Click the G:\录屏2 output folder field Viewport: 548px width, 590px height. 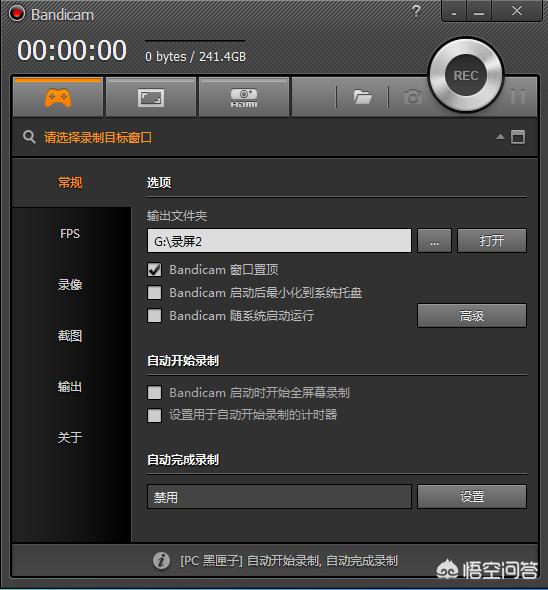(279, 241)
